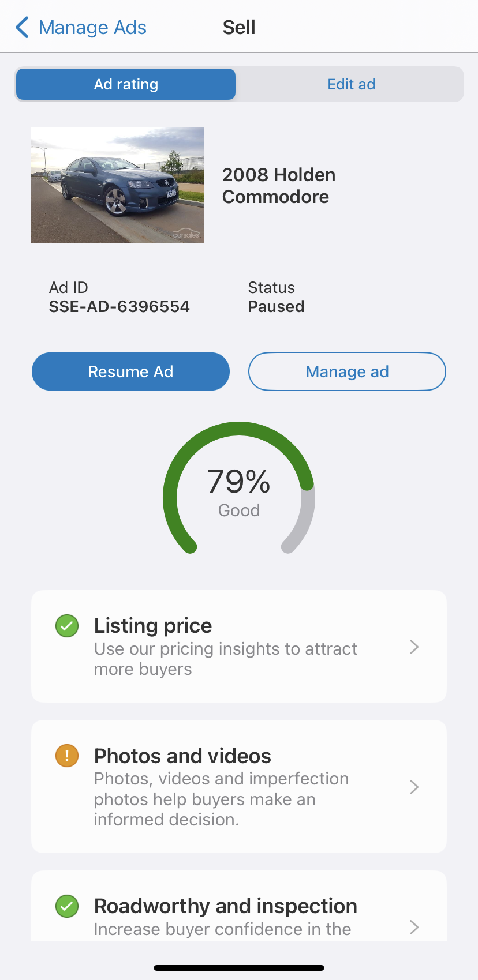This screenshot has height=980, width=478.
Task: Switch to the Ad rating tab
Action: coord(126,84)
